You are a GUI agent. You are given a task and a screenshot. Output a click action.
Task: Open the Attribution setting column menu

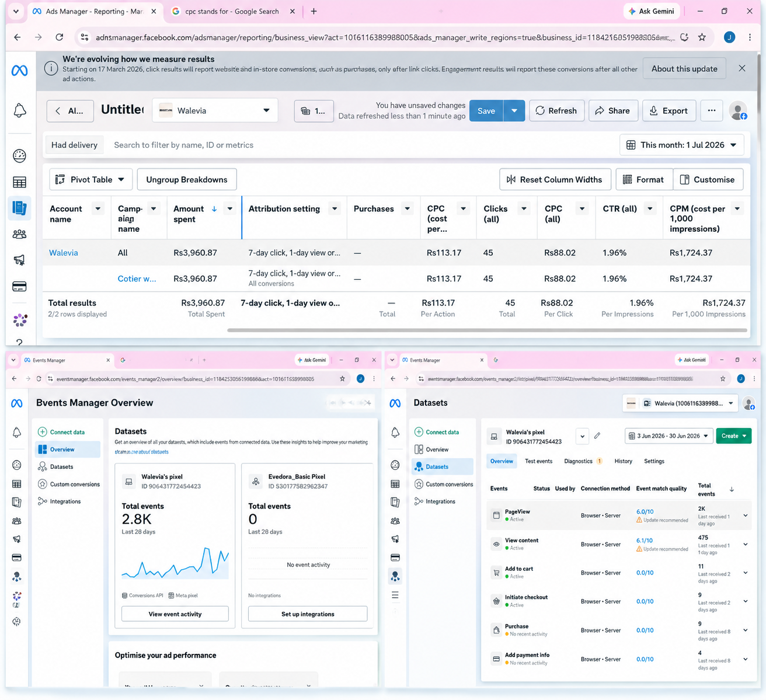tap(335, 209)
